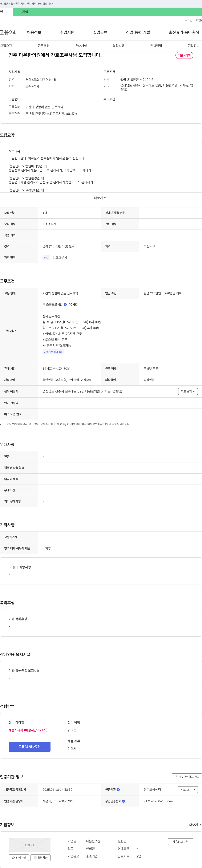Click certification number K131412506180044
This screenshot has height=868, width=202.
tap(158, 801)
